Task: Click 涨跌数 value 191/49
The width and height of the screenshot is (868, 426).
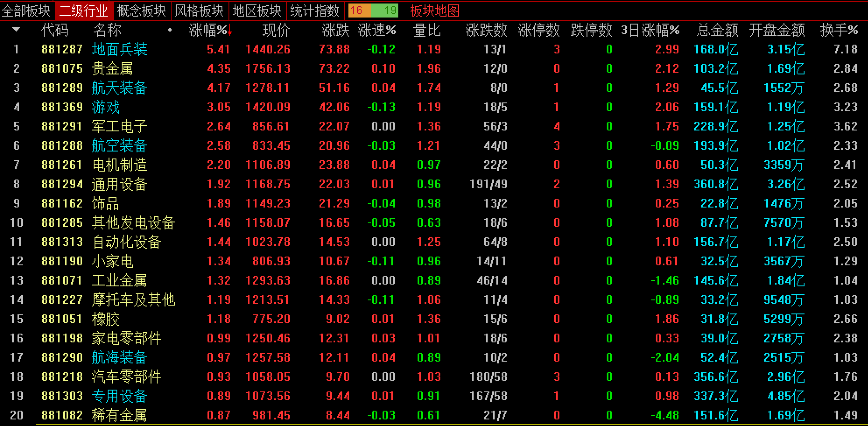Action: pyautogui.click(x=488, y=184)
